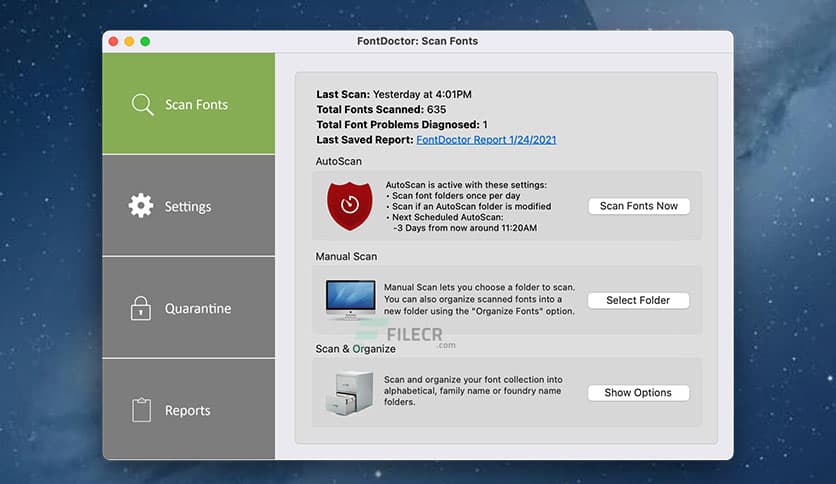Click the padlock icon beside Quarantine

(x=141, y=308)
